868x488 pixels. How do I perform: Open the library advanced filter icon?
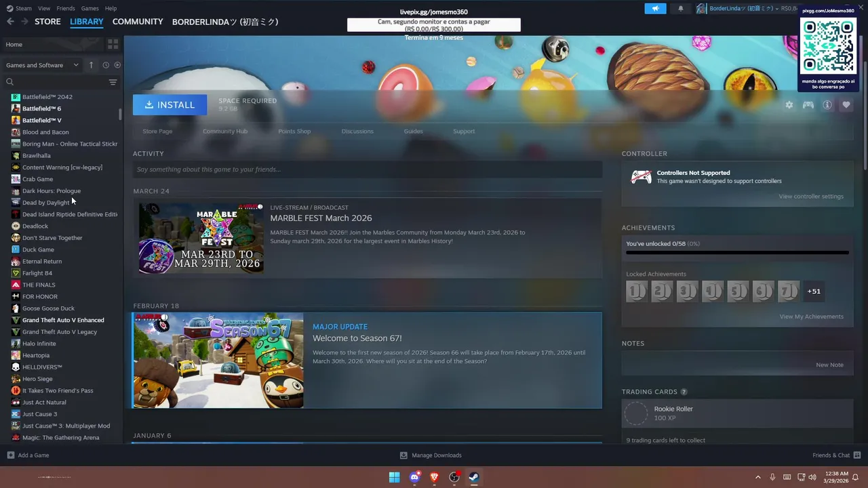click(x=113, y=82)
